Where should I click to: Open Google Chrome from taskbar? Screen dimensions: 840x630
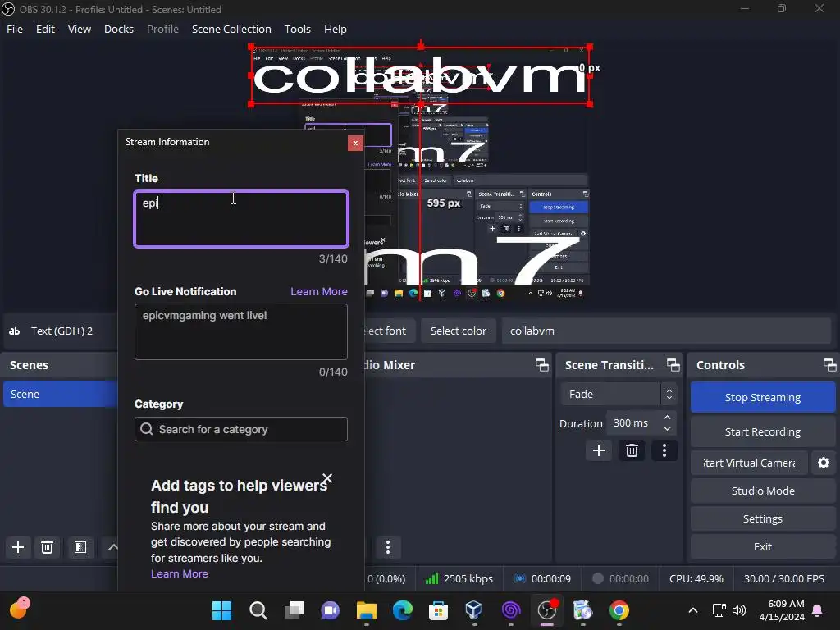(619, 610)
